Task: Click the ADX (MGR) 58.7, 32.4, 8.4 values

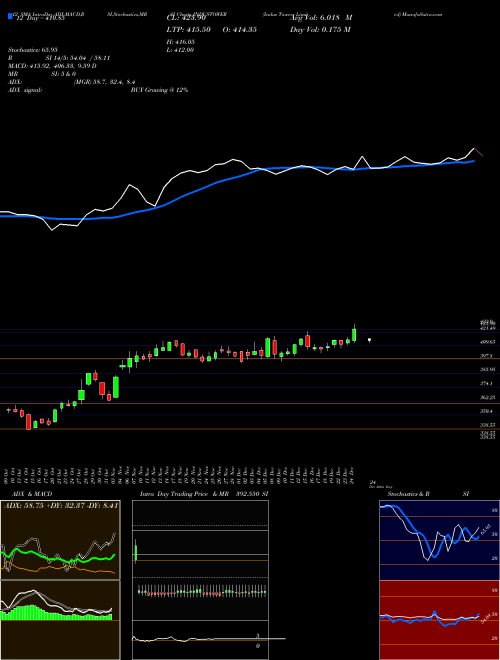Action: pos(72,82)
